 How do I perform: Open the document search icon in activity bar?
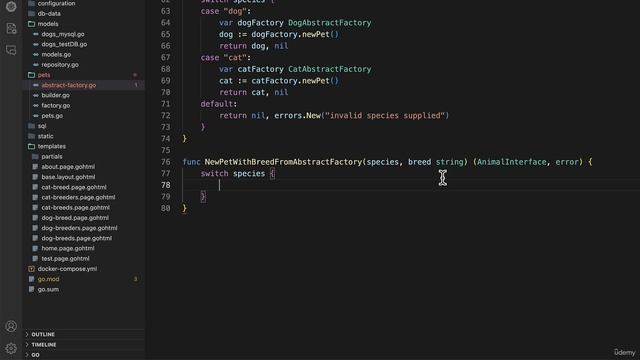[x=11, y=28]
